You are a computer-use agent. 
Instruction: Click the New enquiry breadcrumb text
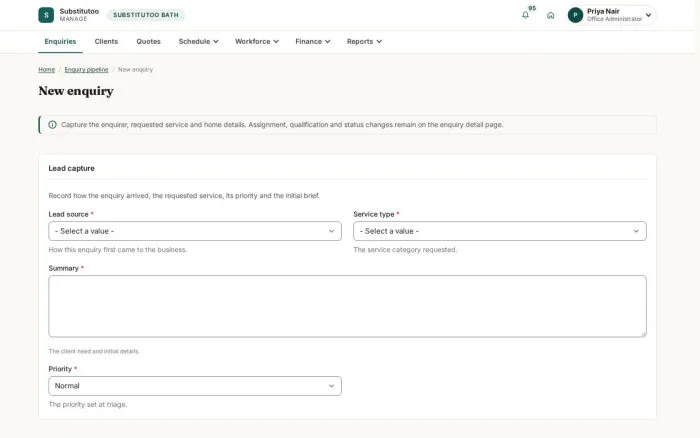point(135,70)
